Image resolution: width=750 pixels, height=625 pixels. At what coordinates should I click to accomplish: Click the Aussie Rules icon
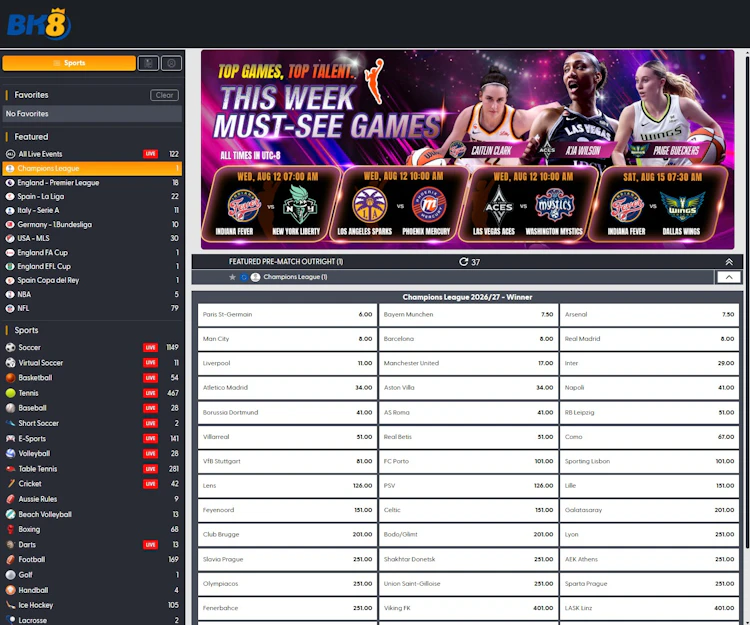[x=11, y=499]
